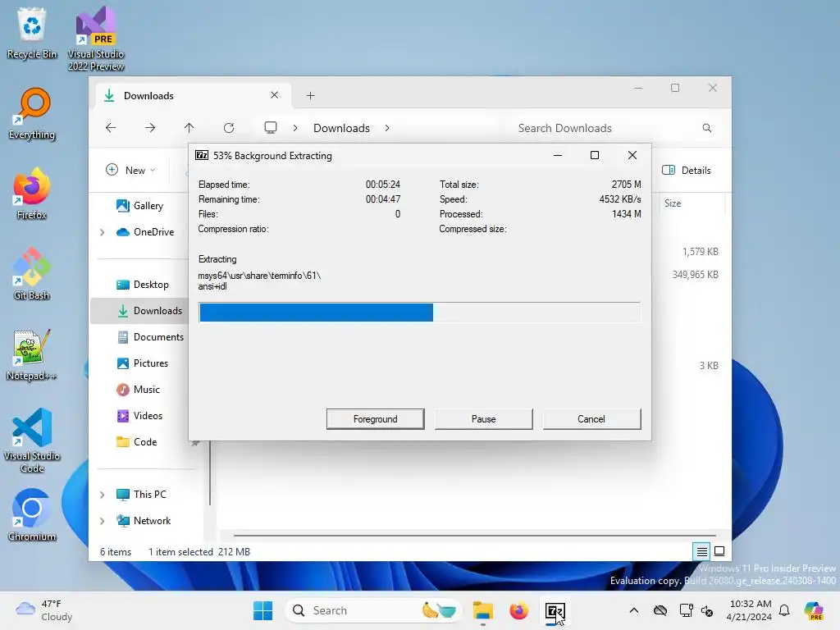The width and height of the screenshot is (840, 630).
Task: Open the New item dropdown
Action: [130, 170]
